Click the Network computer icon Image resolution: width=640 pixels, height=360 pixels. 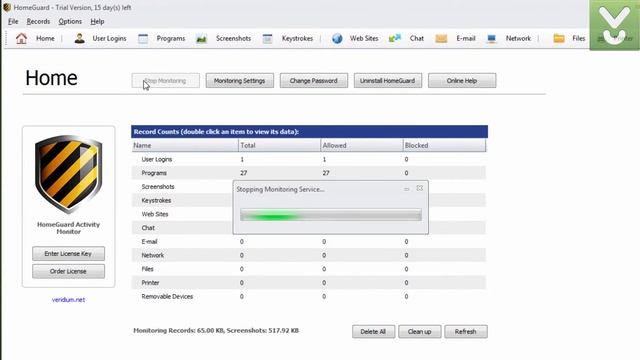coord(491,39)
